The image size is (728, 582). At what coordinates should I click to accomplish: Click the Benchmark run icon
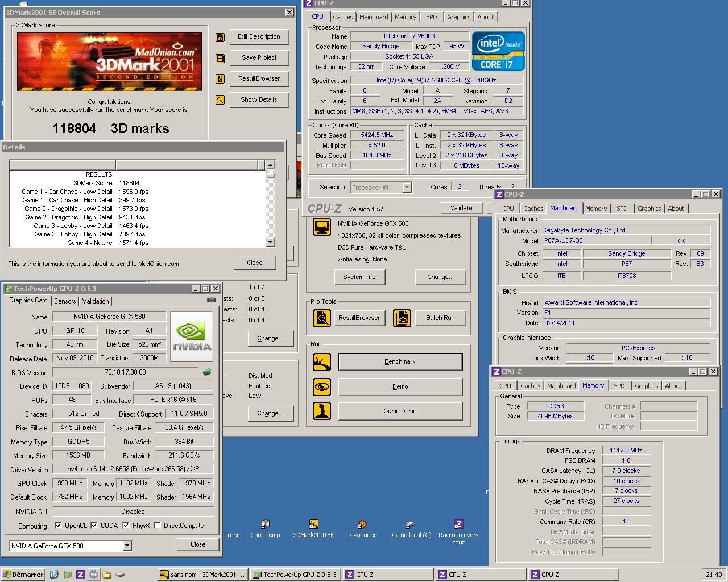[x=322, y=362]
